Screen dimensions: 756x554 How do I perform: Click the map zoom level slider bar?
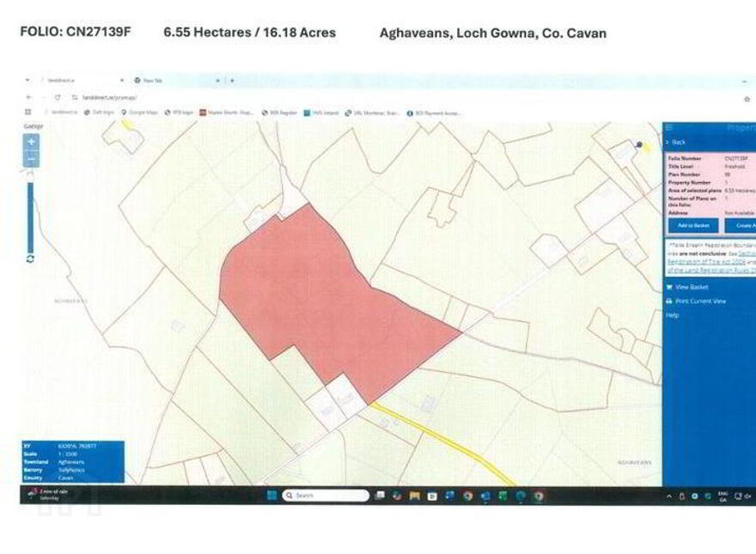(30, 216)
